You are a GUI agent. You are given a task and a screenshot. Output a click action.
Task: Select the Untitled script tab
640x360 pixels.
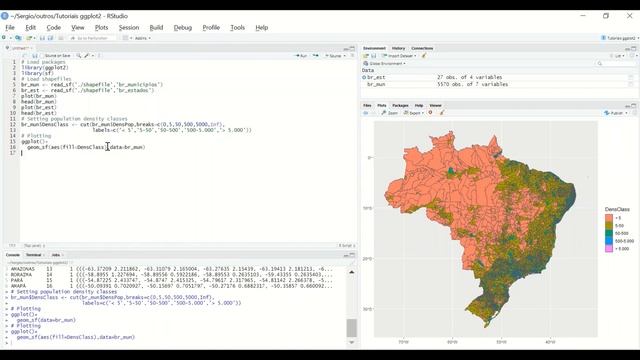coord(19,48)
